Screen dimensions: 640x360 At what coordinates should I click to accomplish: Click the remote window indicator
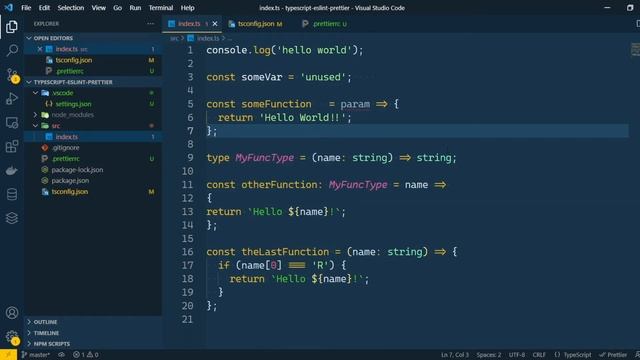pos(8,355)
